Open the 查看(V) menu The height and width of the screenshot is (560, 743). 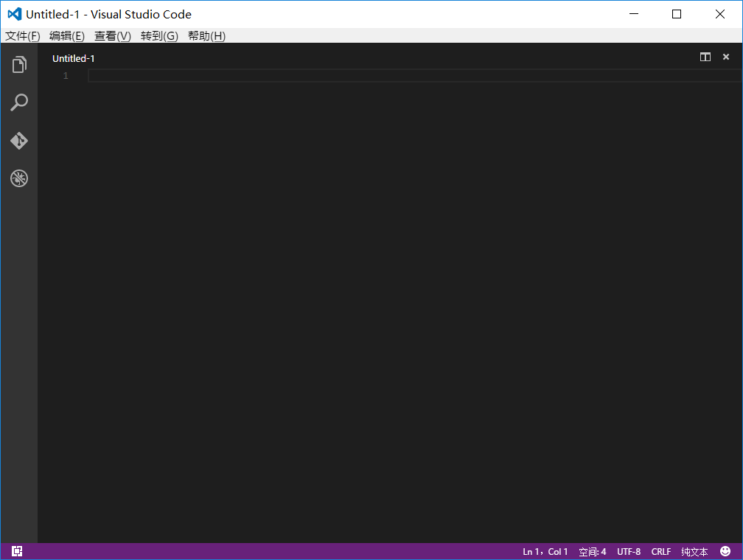pyautogui.click(x=113, y=36)
